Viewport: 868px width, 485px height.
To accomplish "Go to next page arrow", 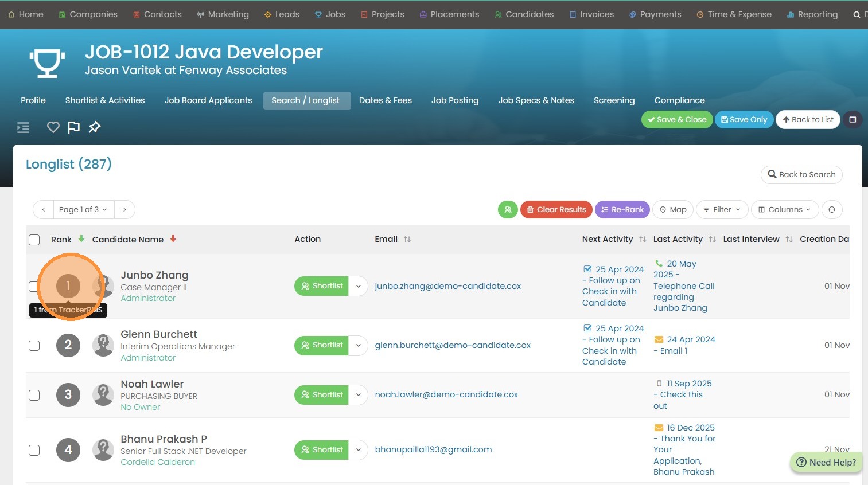I will click(124, 210).
